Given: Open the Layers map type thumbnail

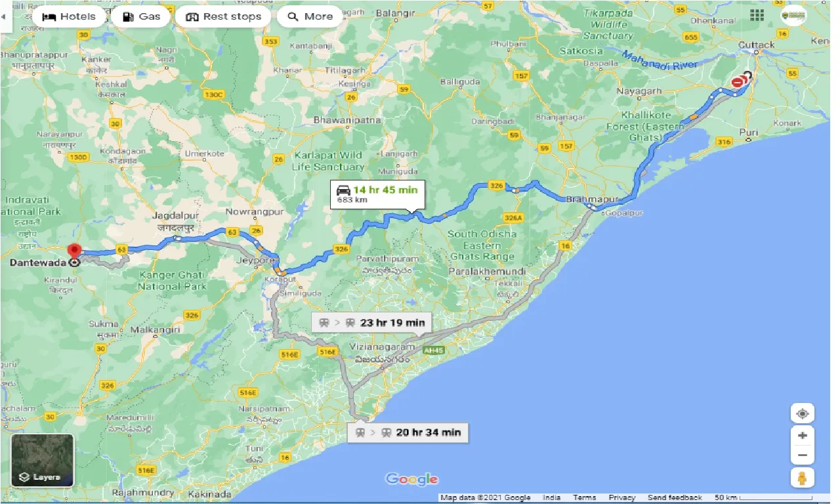Looking at the screenshot, I should [43, 460].
